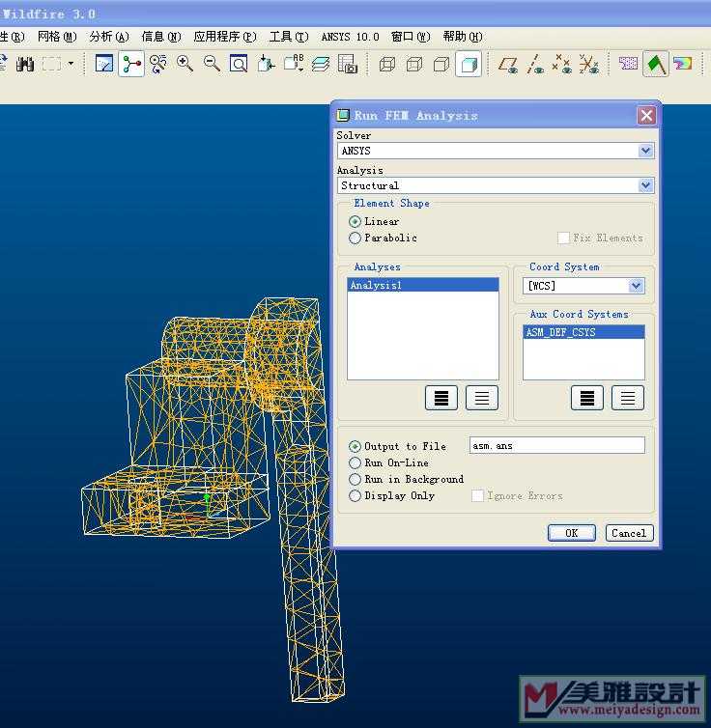Select the Parabolic element shape radio button

coord(355,238)
